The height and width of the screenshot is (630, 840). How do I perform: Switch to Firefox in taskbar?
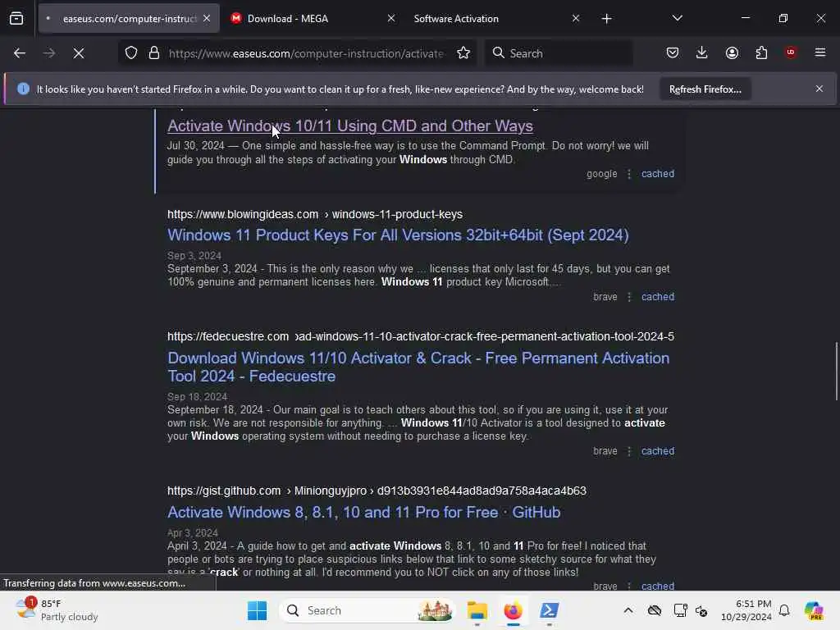click(x=514, y=610)
